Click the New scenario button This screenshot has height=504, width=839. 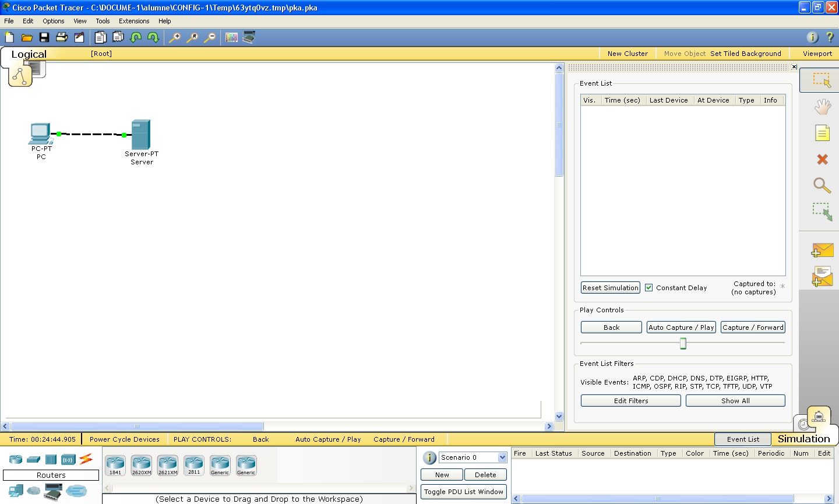(x=442, y=475)
